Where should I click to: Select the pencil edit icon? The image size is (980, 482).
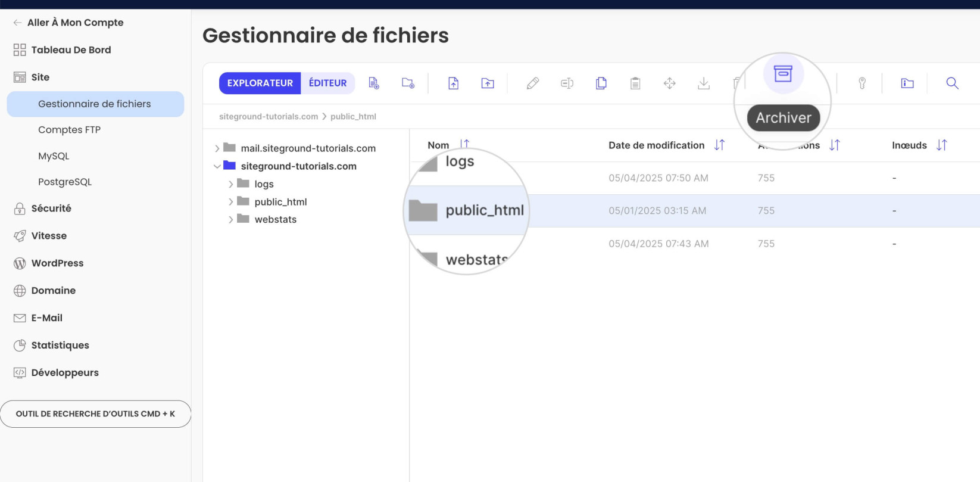point(533,83)
